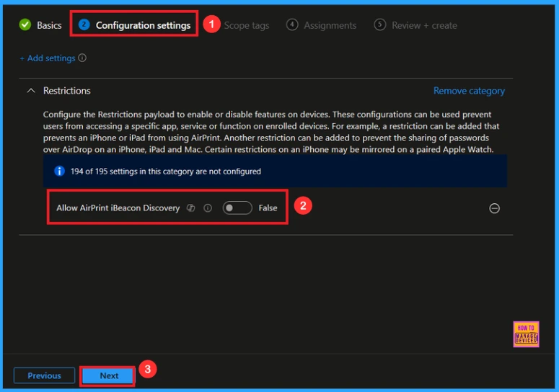This screenshot has width=559, height=392.
Task: Jump to the Assignments step
Action: pos(330,25)
